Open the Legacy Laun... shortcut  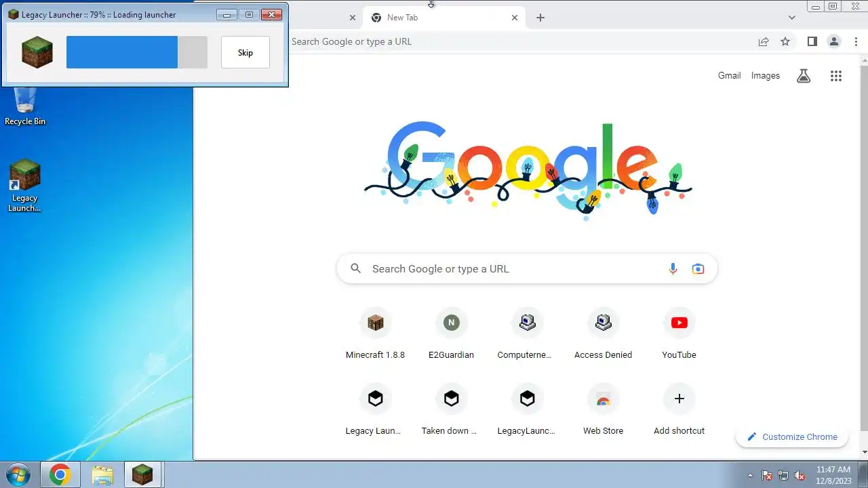[x=375, y=410]
